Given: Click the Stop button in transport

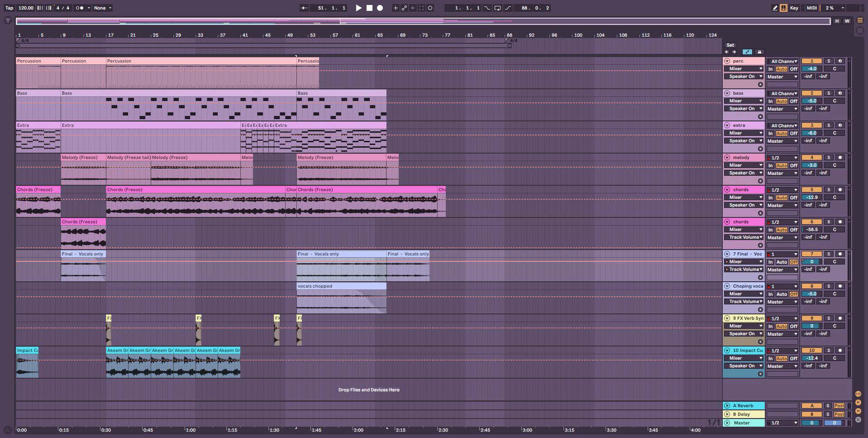Looking at the screenshot, I should (369, 8).
